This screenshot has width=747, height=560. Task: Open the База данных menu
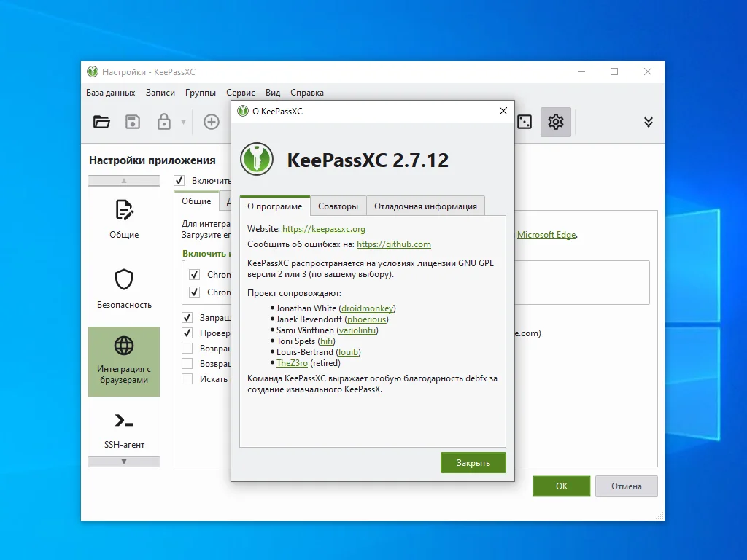coord(111,93)
